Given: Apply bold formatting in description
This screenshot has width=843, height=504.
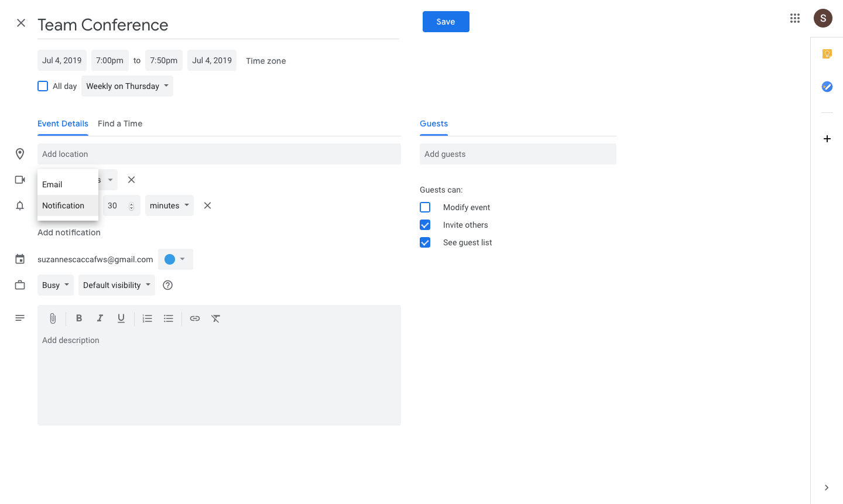Looking at the screenshot, I should pos(79,318).
